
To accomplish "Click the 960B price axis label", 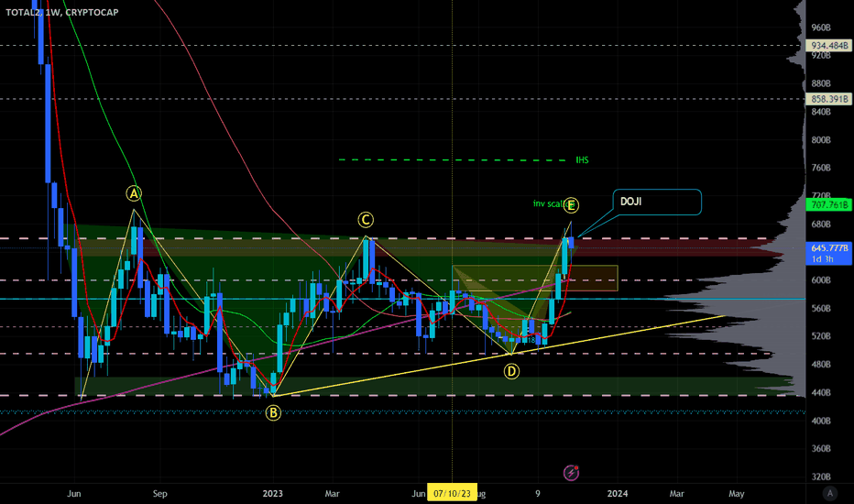I will [x=821, y=27].
